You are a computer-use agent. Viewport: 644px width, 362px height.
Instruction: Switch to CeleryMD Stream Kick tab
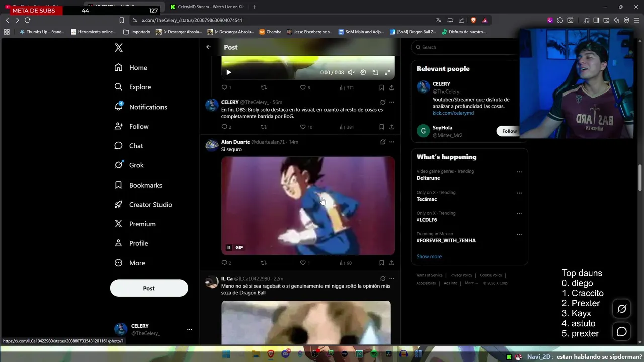click(206, 7)
